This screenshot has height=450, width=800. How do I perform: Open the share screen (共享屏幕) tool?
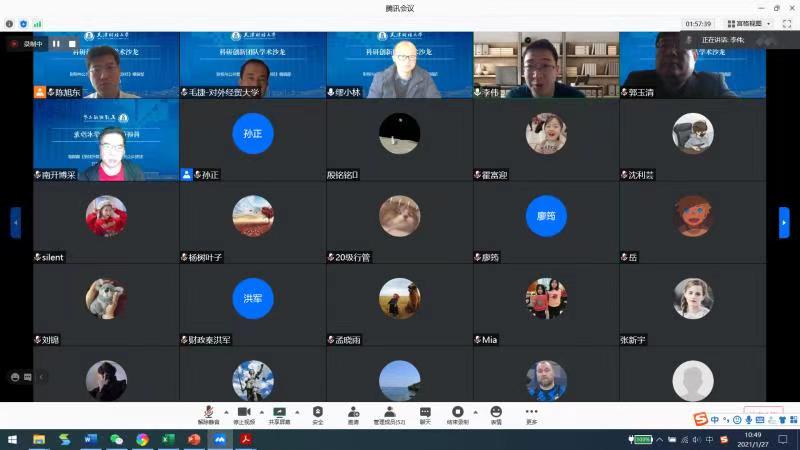[279, 413]
